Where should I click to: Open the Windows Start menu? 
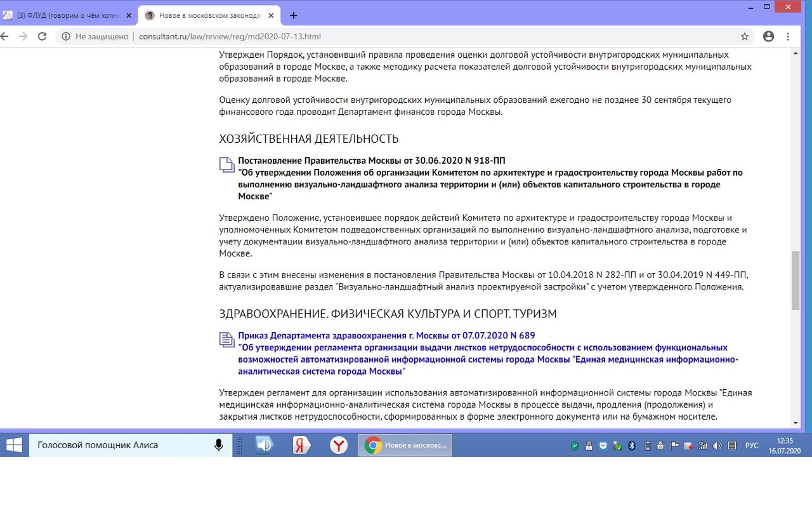(14, 445)
